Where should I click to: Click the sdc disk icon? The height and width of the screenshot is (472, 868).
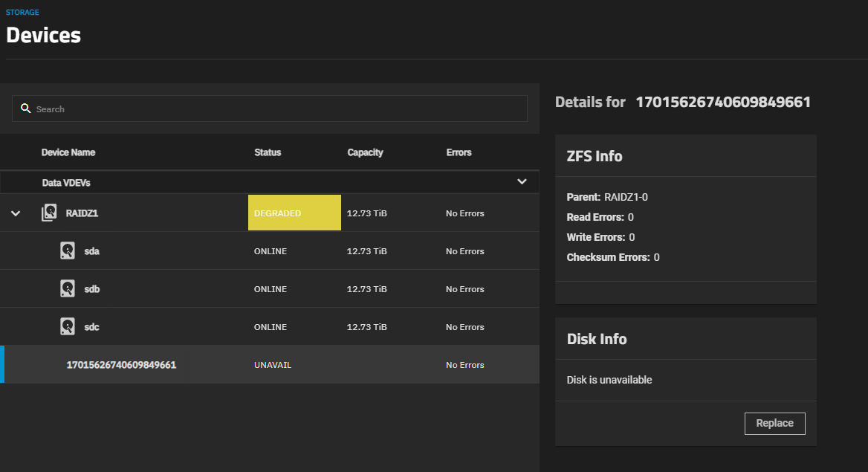point(68,326)
